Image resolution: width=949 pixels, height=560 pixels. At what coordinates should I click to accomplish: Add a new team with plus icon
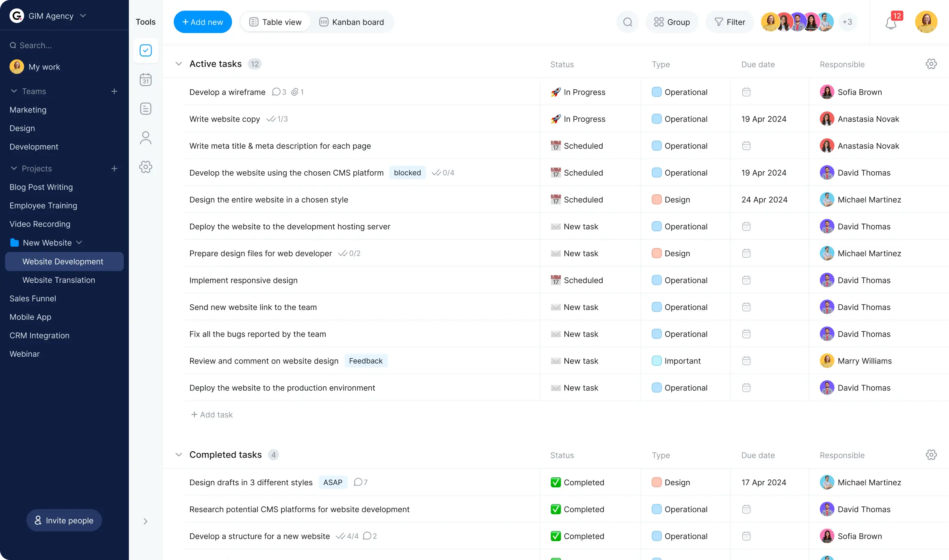click(x=114, y=91)
